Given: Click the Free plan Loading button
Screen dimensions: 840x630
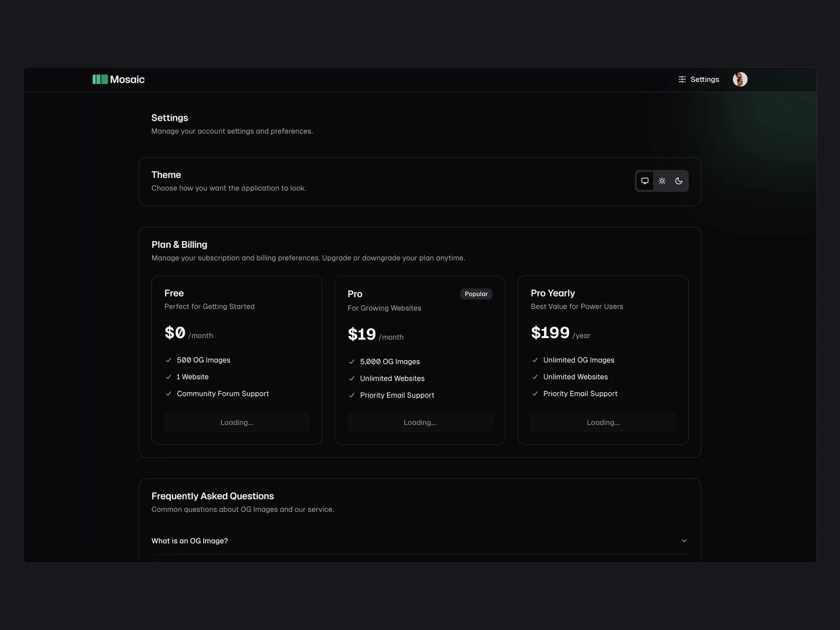Looking at the screenshot, I should point(236,423).
